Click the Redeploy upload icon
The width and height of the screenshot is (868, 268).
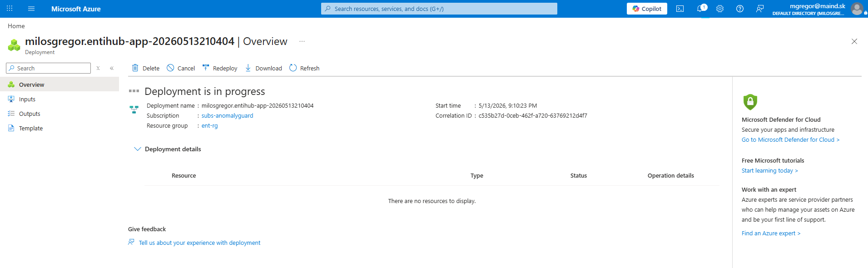(206, 68)
